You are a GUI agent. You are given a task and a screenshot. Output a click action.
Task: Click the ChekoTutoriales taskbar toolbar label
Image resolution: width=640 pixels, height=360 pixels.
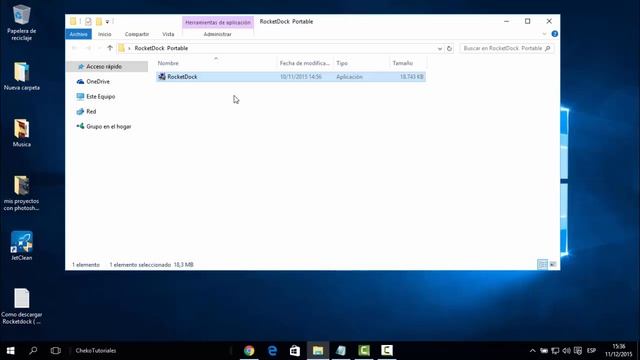[x=96, y=351]
